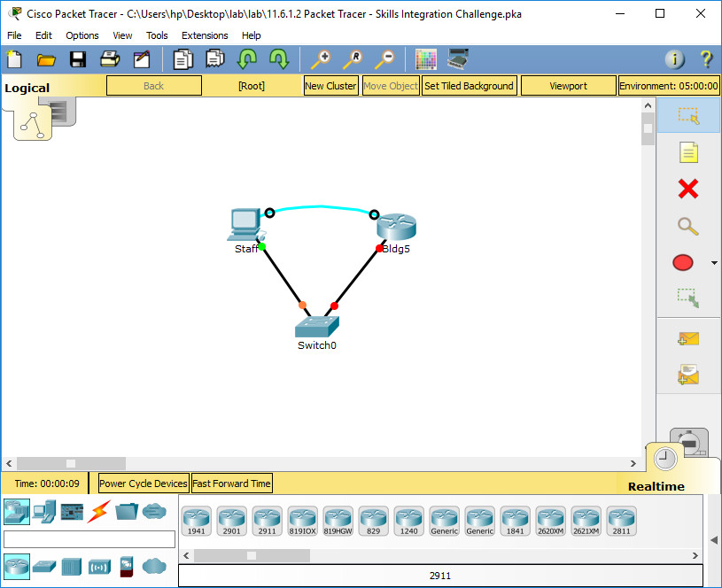Click Set Tiled Background
Image resolution: width=722 pixels, height=588 pixels.
pos(470,86)
